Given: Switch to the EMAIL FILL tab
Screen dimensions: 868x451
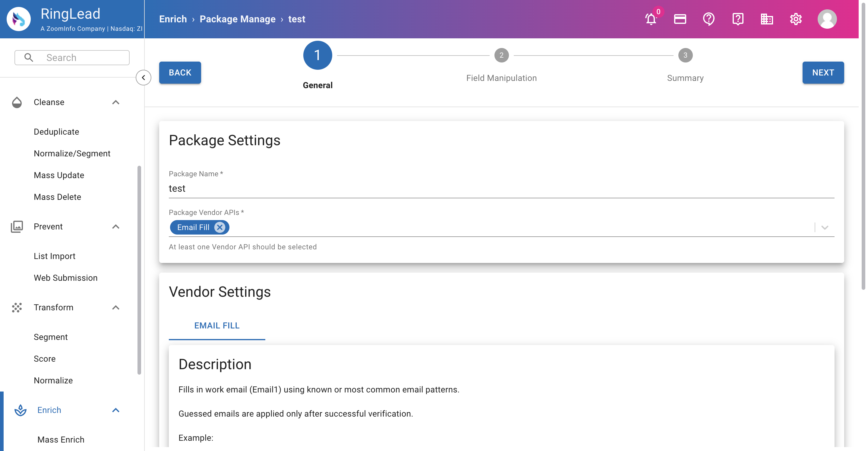Looking at the screenshot, I should coord(217,325).
